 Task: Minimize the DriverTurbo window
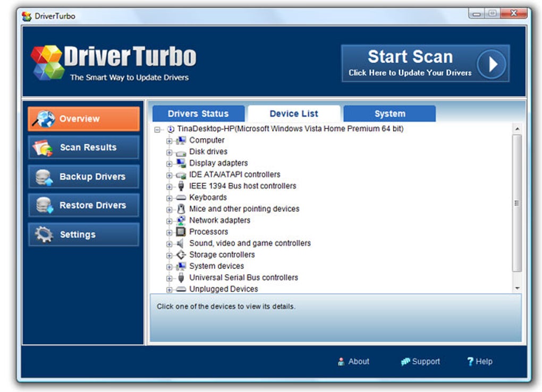click(x=476, y=14)
